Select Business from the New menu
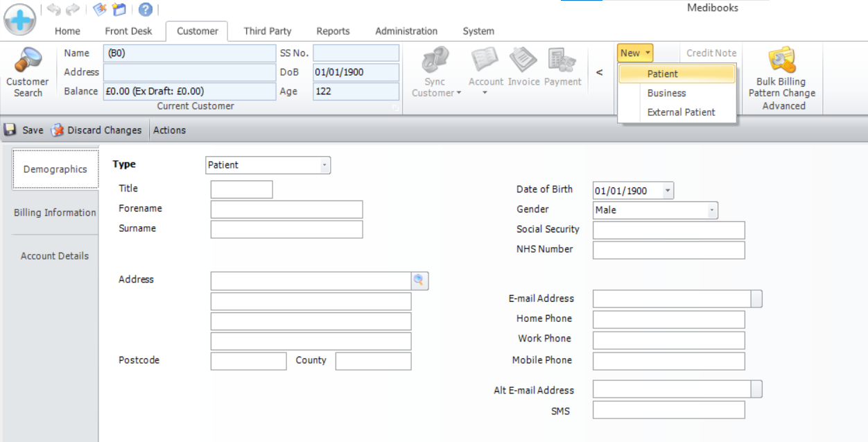868x442 pixels. point(666,93)
